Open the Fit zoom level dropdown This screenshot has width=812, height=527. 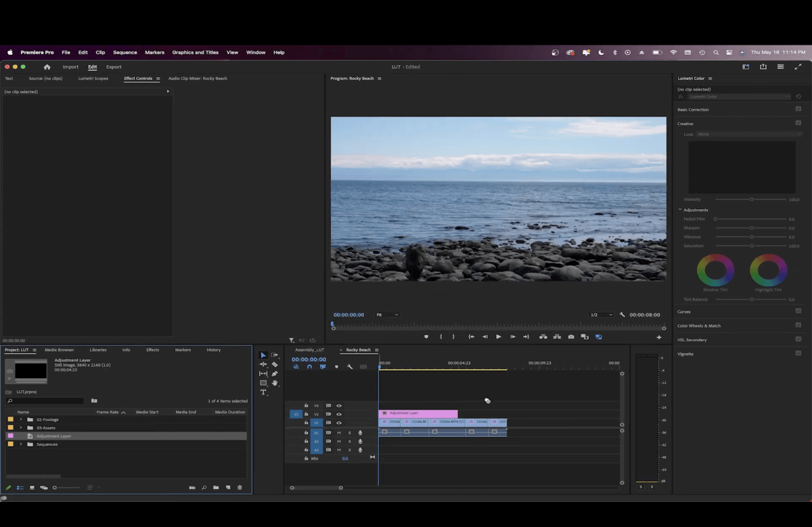coord(387,315)
